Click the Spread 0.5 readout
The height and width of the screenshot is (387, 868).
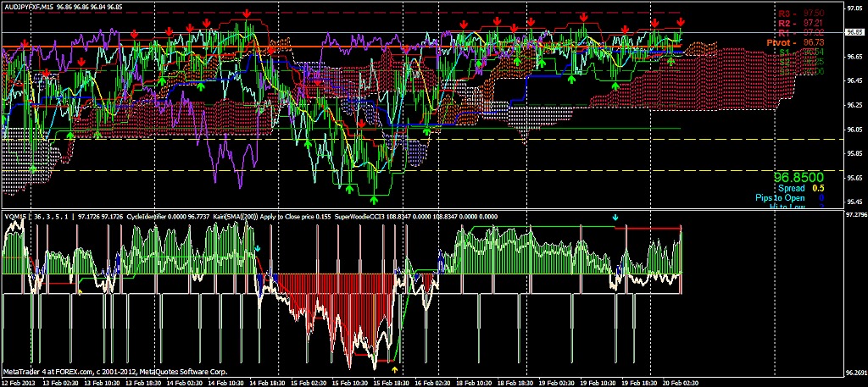tap(800, 188)
